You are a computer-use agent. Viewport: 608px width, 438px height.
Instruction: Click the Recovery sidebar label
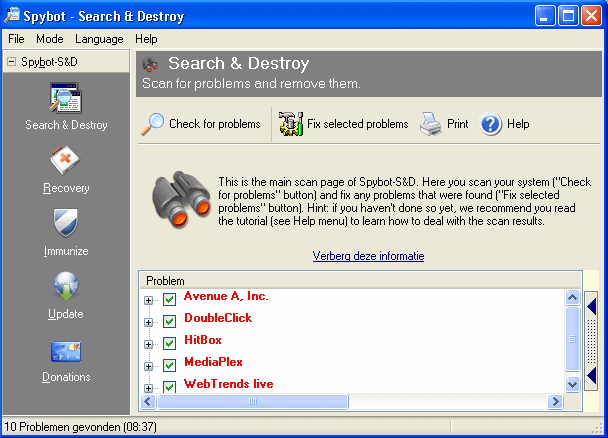tap(66, 188)
